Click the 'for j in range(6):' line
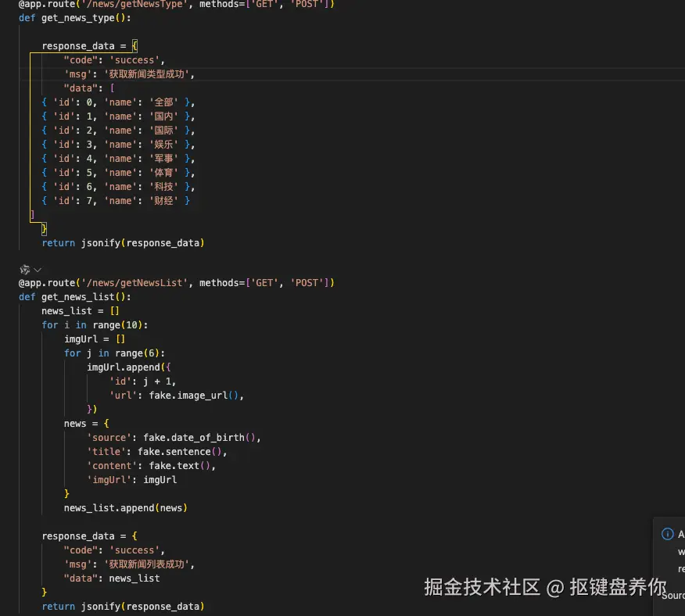Screen dimensions: 685x616 point(114,353)
